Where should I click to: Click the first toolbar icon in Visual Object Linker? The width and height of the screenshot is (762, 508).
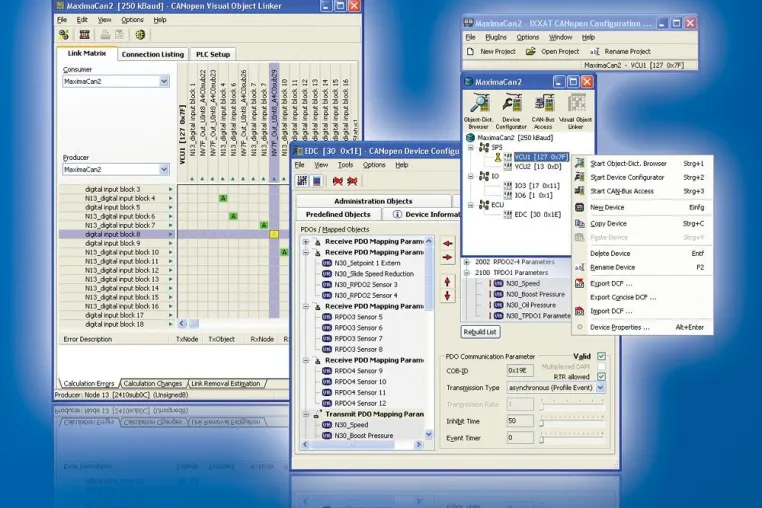(64, 35)
